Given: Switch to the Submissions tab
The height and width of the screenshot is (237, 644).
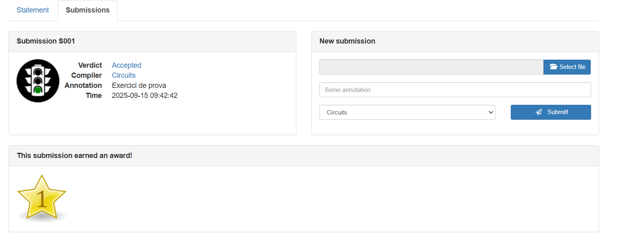Looking at the screenshot, I should tap(88, 10).
